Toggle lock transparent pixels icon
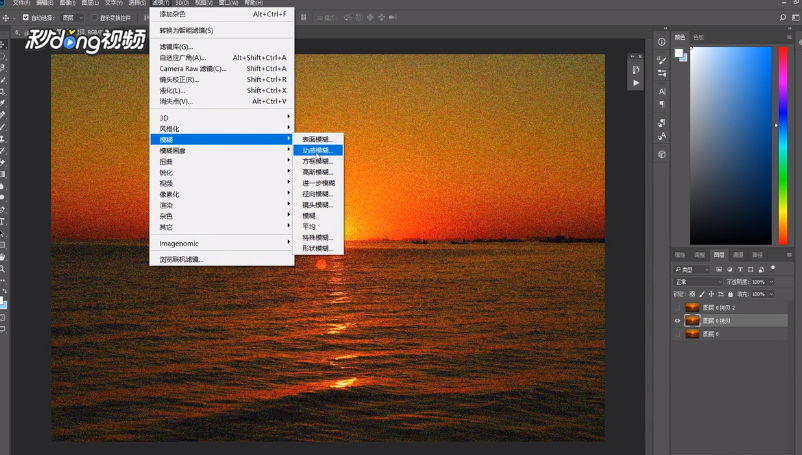This screenshot has width=802, height=455. [693, 294]
